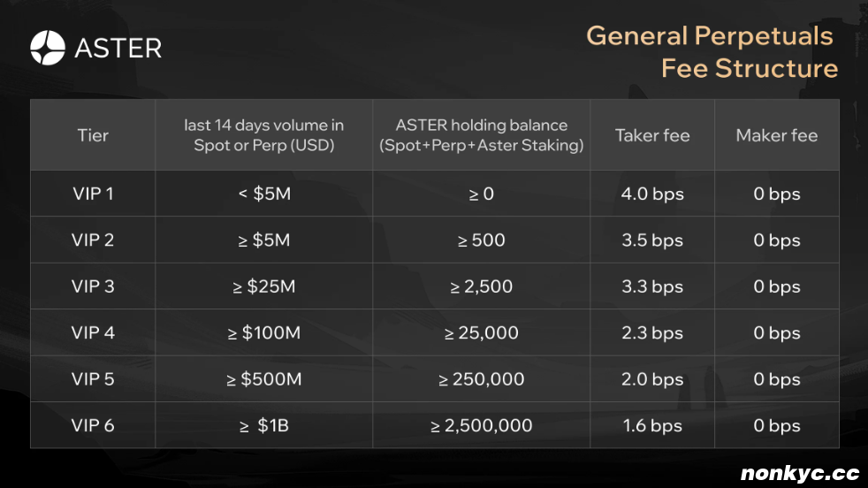
Task: Select the VIP 1 tier row label
Action: pyautogui.click(x=93, y=194)
